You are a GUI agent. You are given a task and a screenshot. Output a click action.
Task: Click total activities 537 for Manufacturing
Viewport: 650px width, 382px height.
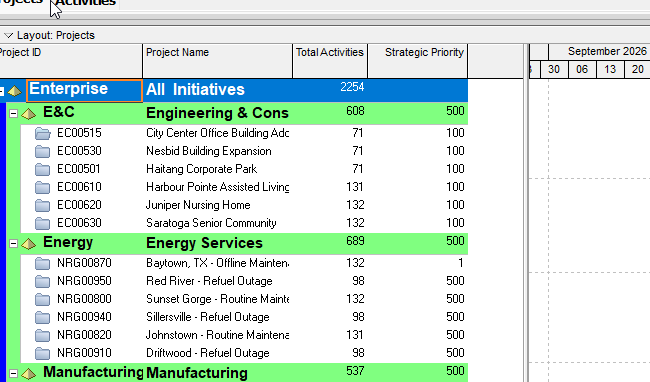click(x=355, y=371)
